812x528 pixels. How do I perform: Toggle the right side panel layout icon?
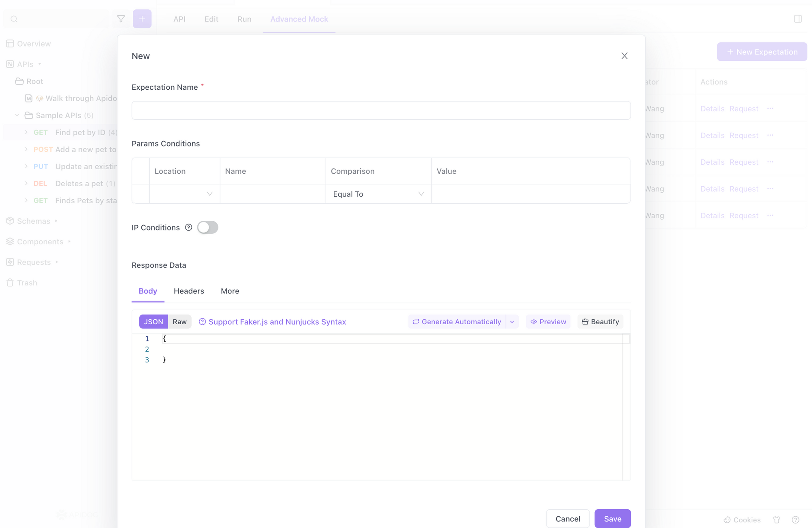click(798, 19)
